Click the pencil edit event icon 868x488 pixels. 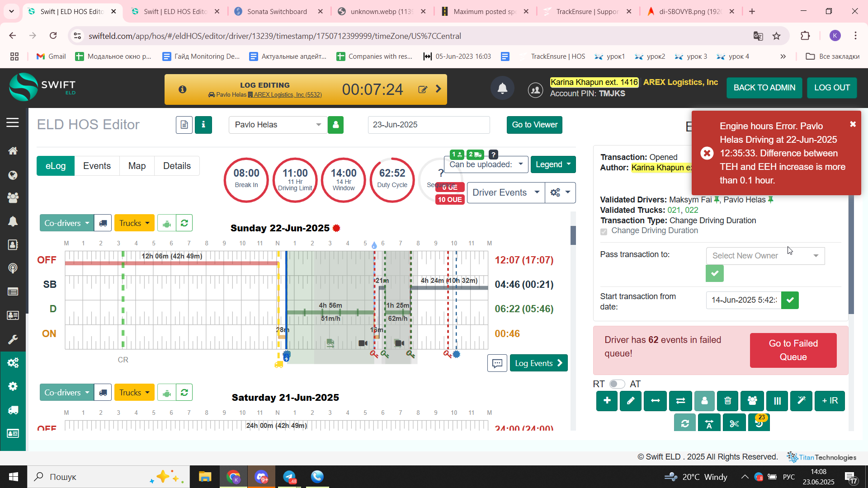(631, 401)
